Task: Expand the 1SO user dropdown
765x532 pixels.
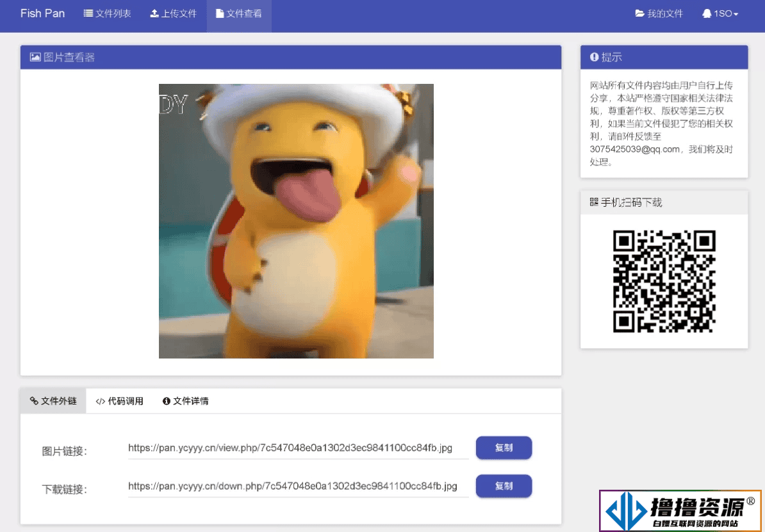Action: tap(720, 13)
